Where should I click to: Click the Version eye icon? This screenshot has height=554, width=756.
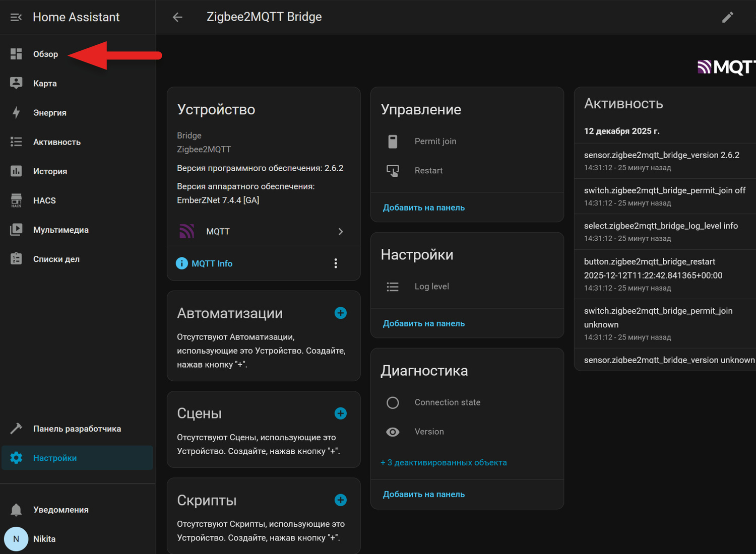click(x=393, y=432)
